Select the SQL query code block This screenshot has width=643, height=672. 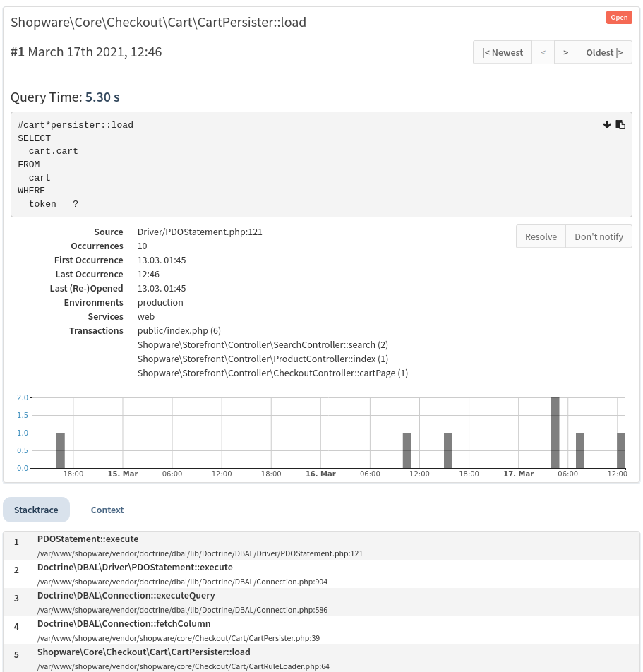[x=321, y=164]
